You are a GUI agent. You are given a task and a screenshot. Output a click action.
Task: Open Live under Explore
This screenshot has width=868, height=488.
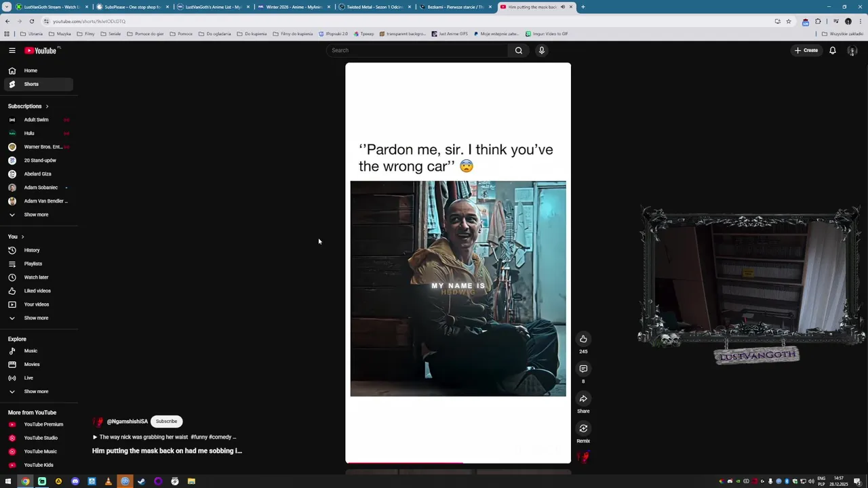[38, 378]
